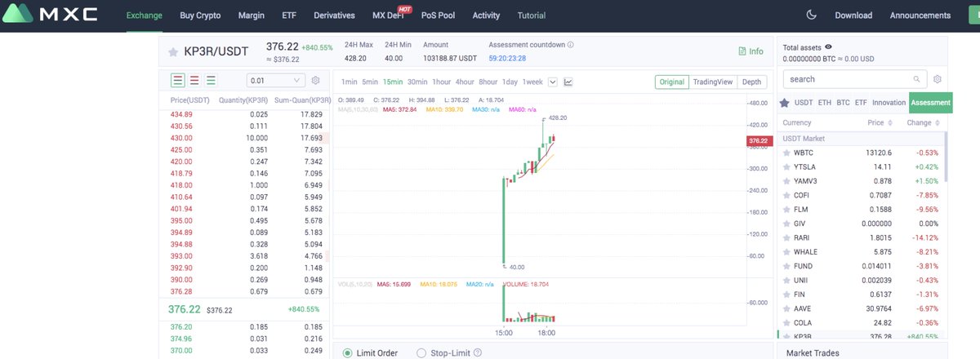Open the Info document icon
The width and height of the screenshot is (980, 359).
click(x=742, y=51)
